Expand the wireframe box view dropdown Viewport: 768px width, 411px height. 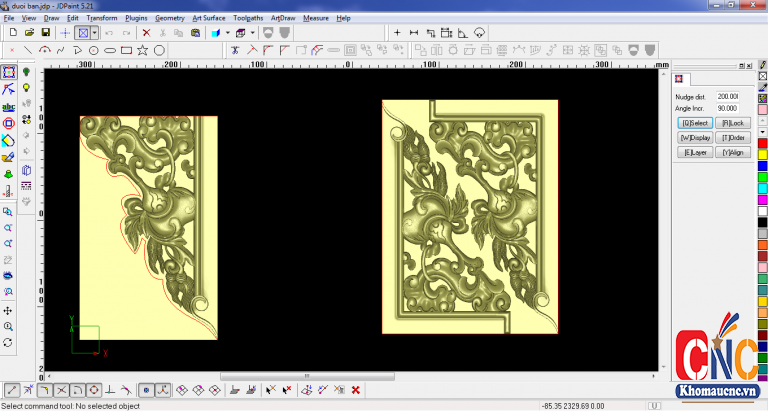(x=252, y=33)
